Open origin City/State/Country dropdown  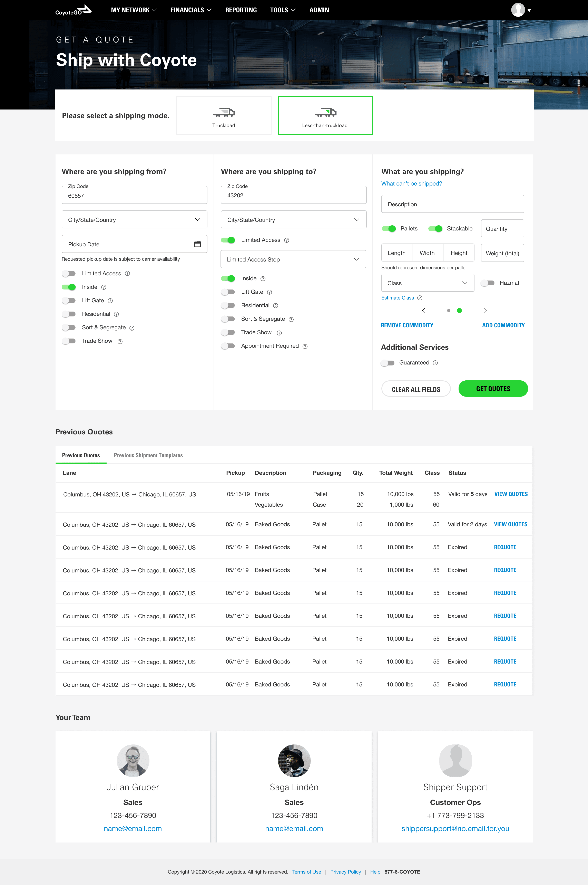tap(134, 219)
